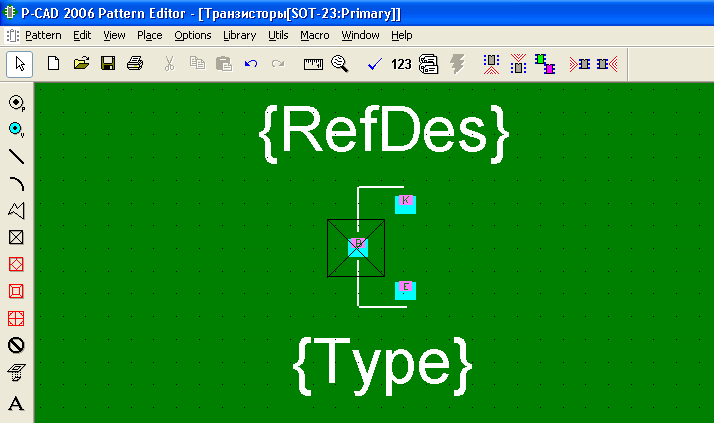Select the Place Attribute tag tool
Viewport: 714px width, 423px height.
click(x=16, y=372)
